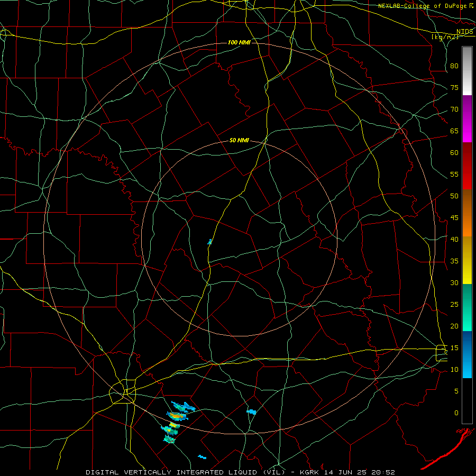The height and width of the screenshot is (476, 476).
Task: Select the white-gray top segment of VIL scale
Action: click(467, 71)
